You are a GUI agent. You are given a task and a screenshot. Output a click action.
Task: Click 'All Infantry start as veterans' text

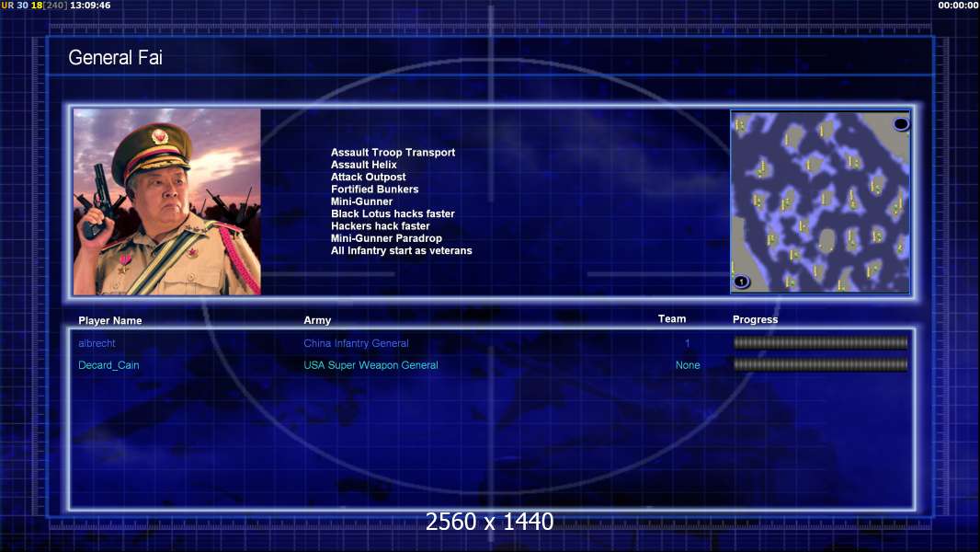point(401,250)
